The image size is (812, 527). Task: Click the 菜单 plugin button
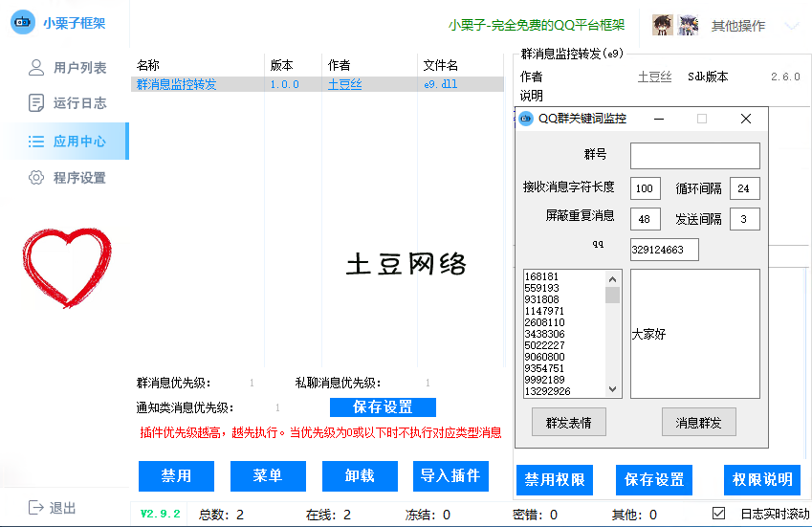(x=268, y=475)
